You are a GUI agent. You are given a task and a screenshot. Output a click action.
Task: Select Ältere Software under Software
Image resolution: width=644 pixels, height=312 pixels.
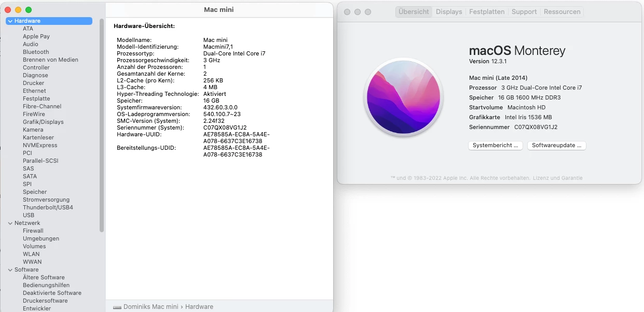click(44, 277)
